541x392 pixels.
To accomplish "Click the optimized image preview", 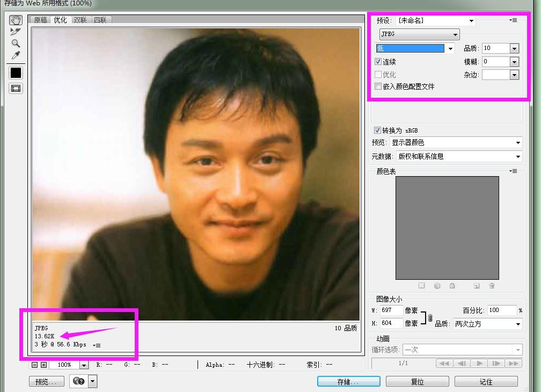I will pyautogui.click(x=196, y=175).
